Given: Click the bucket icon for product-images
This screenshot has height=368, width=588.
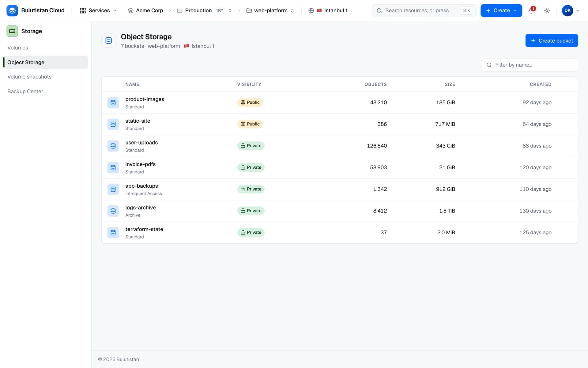Looking at the screenshot, I should click(x=113, y=103).
